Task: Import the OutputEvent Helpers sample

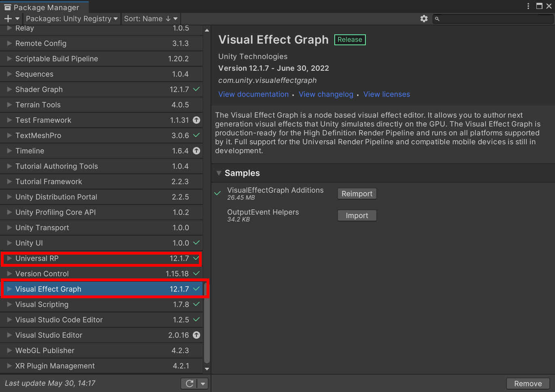Action: click(x=357, y=215)
